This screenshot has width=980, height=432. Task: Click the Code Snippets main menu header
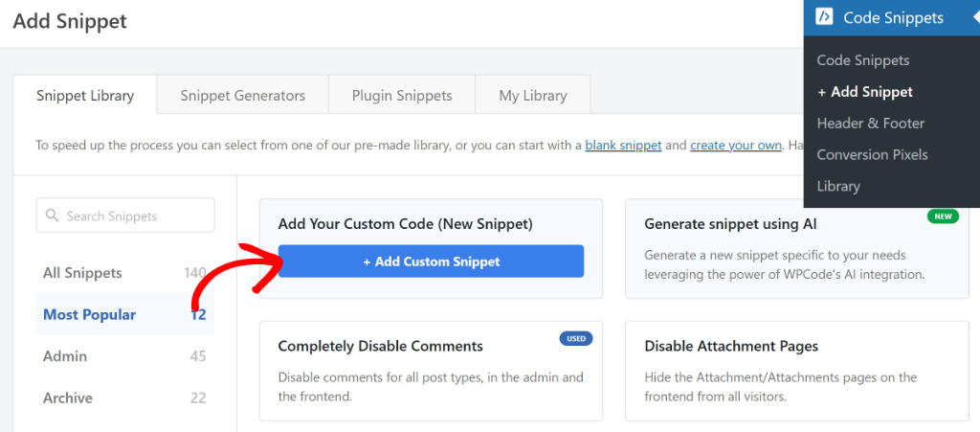892,17
